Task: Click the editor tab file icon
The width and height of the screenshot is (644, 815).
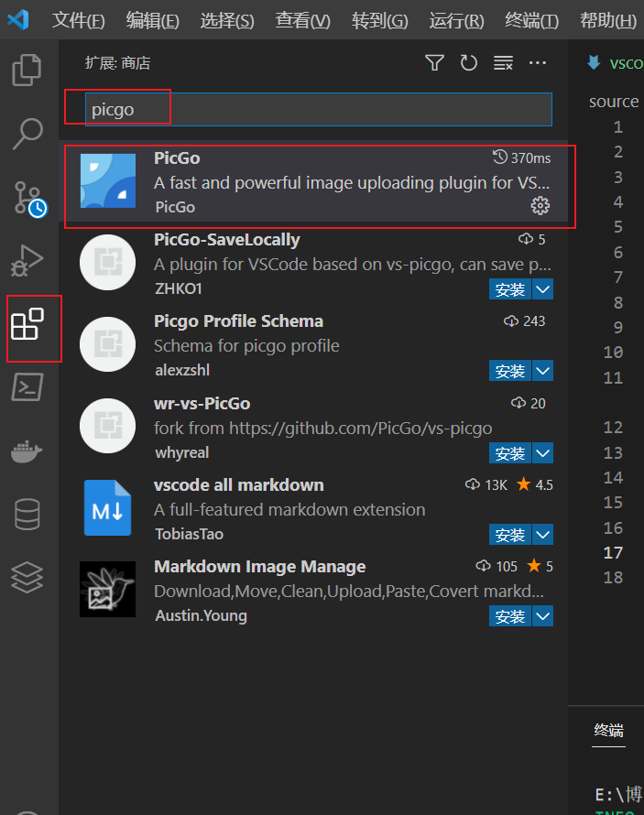Action: pos(595,62)
